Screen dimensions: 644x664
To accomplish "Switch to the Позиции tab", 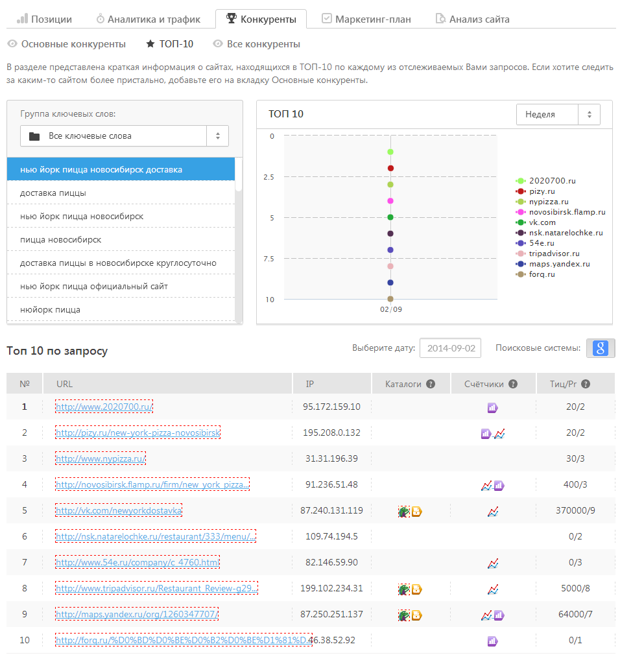I will tap(45, 19).
